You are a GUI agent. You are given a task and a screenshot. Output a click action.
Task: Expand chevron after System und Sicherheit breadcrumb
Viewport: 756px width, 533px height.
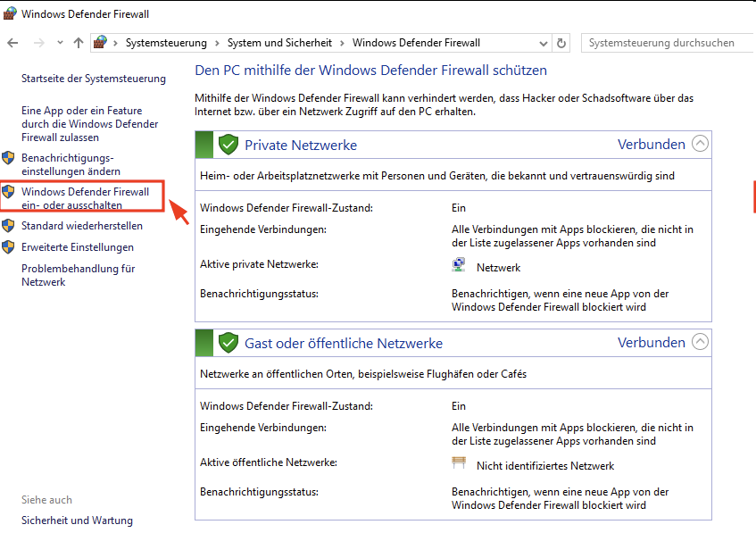[x=342, y=44]
